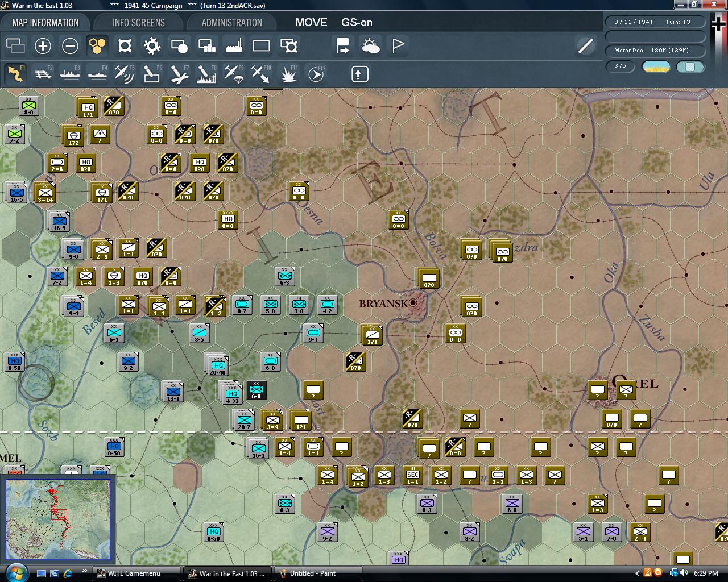Click the date and turn display

pyautogui.click(x=655, y=22)
